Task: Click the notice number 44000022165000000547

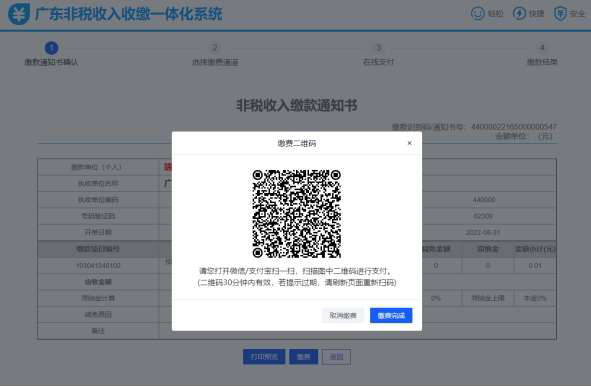Action: [514, 127]
